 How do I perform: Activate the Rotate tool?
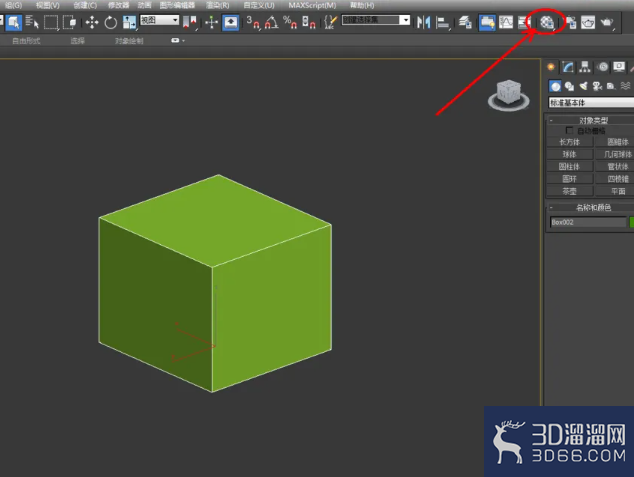pos(110,22)
